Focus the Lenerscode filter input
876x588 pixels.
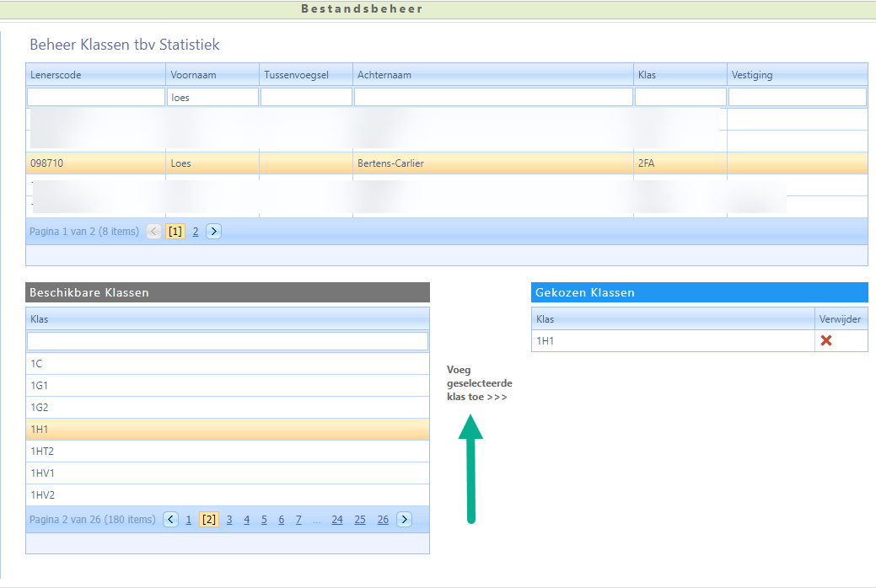95,98
